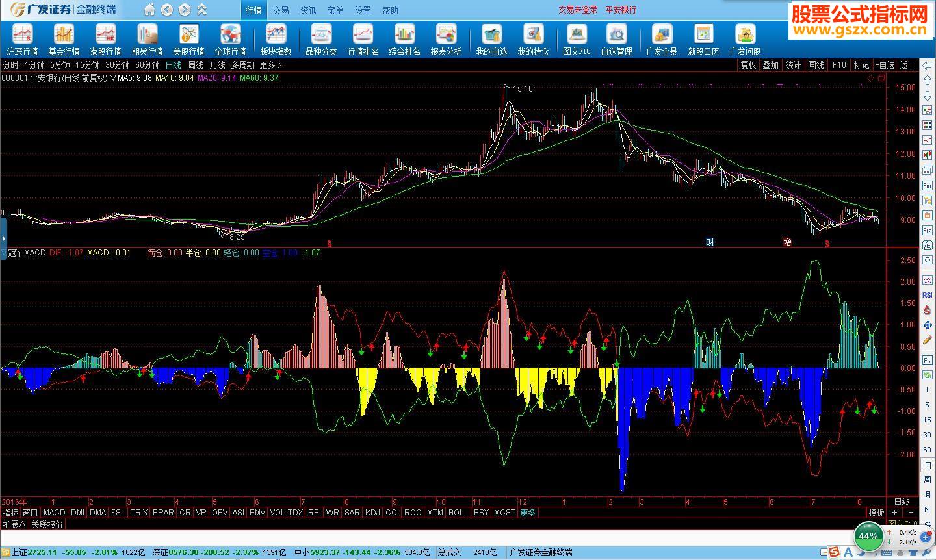Select 30分钟 period
The image size is (936, 560).
tap(118, 65)
